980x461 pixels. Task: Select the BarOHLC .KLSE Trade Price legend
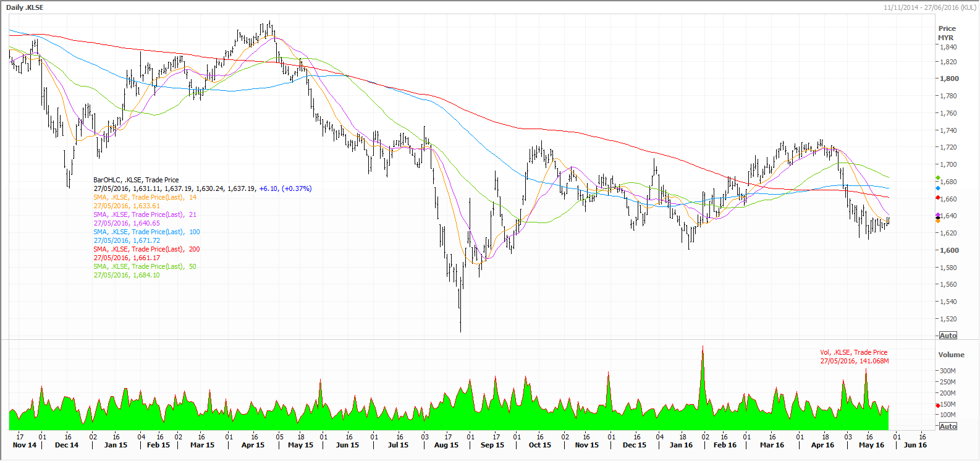coord(136,180)
